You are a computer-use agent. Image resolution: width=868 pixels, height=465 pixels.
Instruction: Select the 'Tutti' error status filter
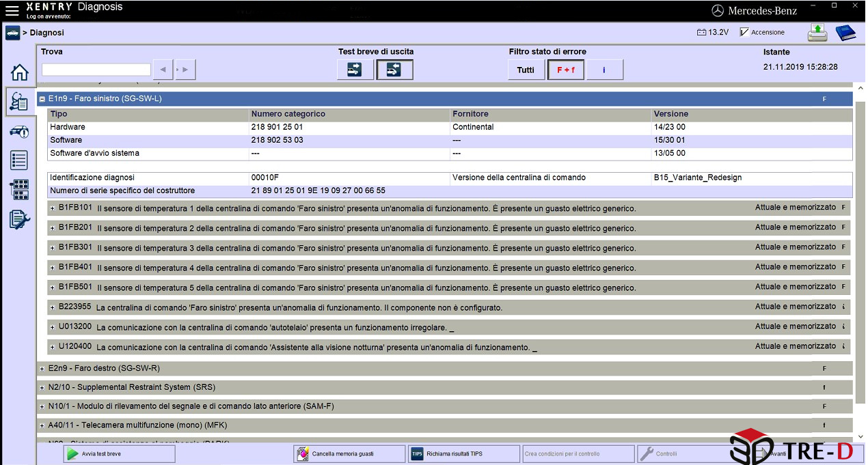(526, 70)
